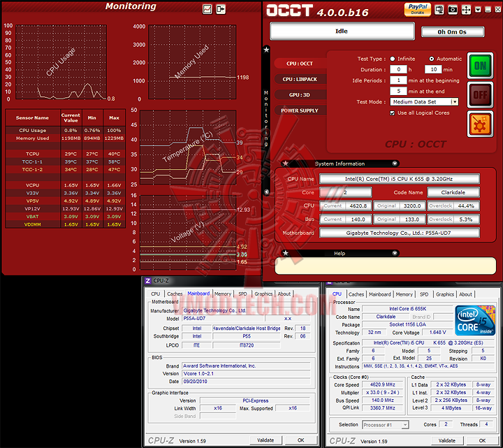
Task: Open the Mainboard tab in right CPU-Z window
Action: (380, 294)
